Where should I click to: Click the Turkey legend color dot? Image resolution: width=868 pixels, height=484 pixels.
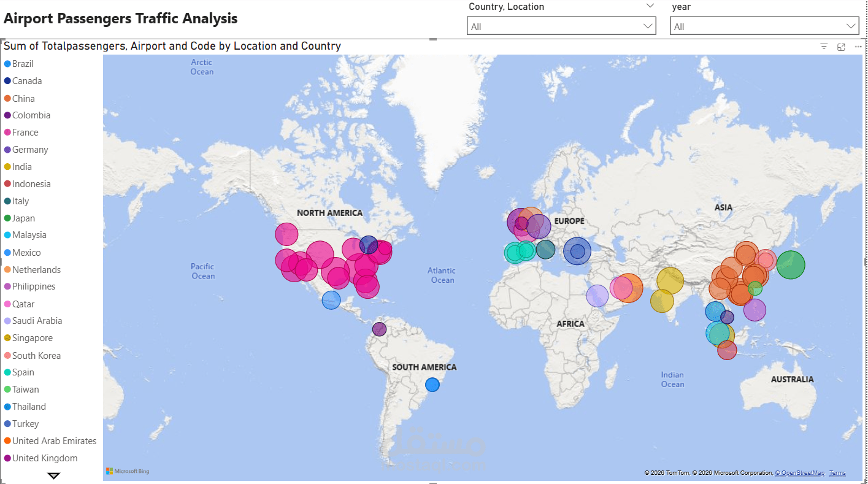pos(7,423)
